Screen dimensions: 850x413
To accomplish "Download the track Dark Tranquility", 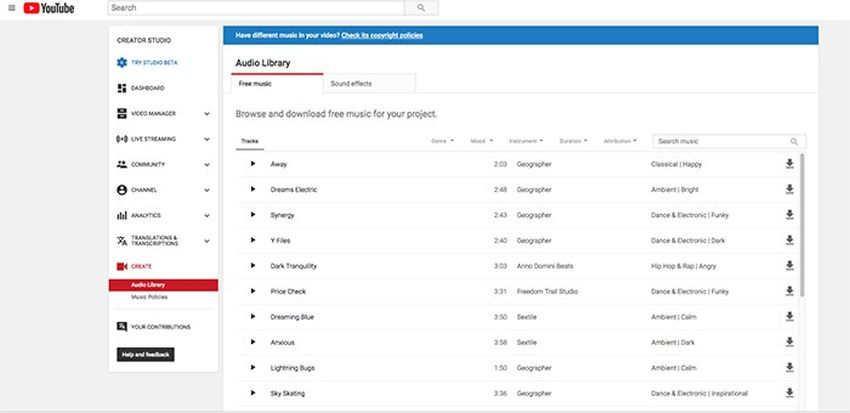I will coord(789,266).
